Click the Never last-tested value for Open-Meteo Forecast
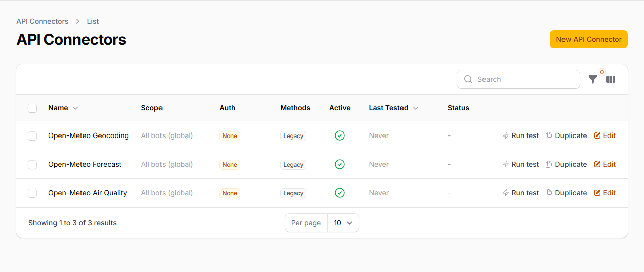The width and height of the screenshot is (644, 272). (379, 164)
